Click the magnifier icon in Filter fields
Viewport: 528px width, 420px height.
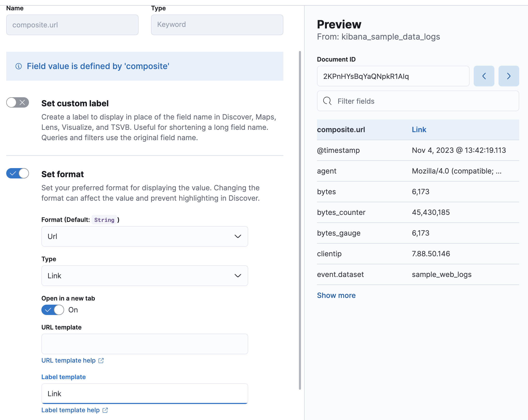(327, 101)
